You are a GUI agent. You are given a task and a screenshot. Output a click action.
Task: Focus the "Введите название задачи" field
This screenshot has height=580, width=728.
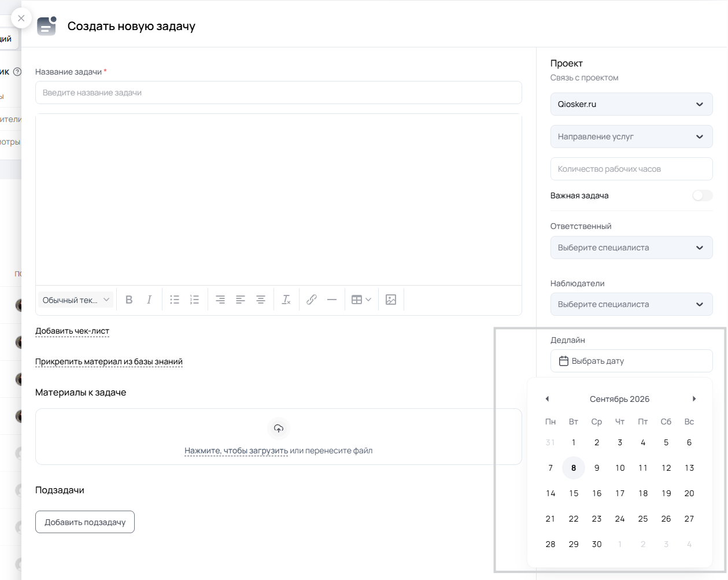point(279,93)
